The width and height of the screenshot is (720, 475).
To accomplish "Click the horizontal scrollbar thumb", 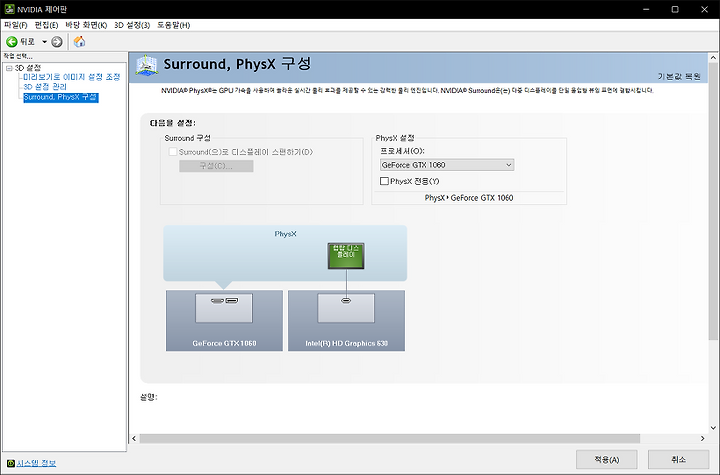I will tap(389, 439).
